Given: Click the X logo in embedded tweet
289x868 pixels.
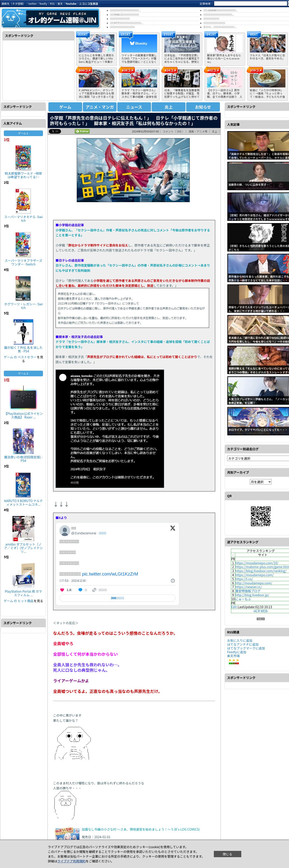Looking at the screenshot, I should (x=173, y=528).
